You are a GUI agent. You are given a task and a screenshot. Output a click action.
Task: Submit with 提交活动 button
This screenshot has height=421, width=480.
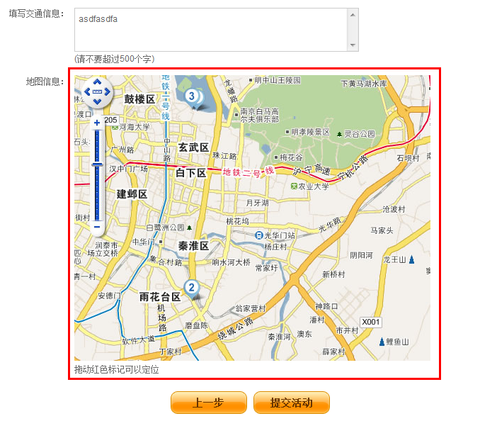pyautogui.click(x=291, y=403)
